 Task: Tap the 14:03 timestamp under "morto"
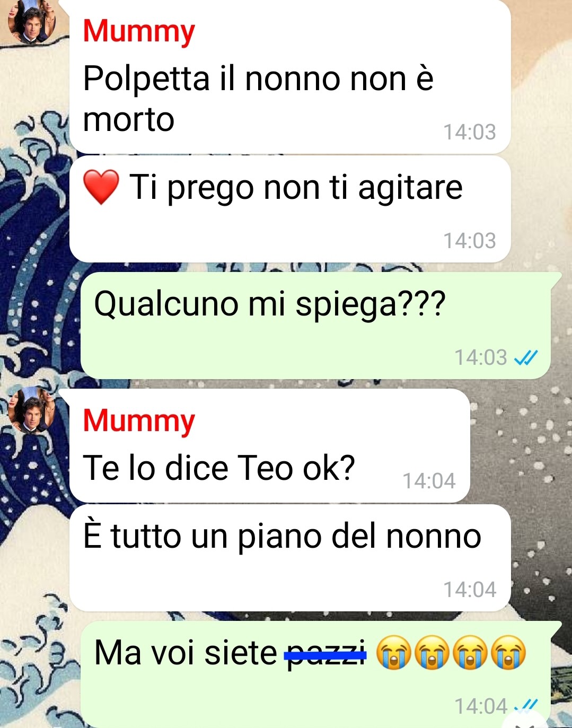[x=469, y=132]
